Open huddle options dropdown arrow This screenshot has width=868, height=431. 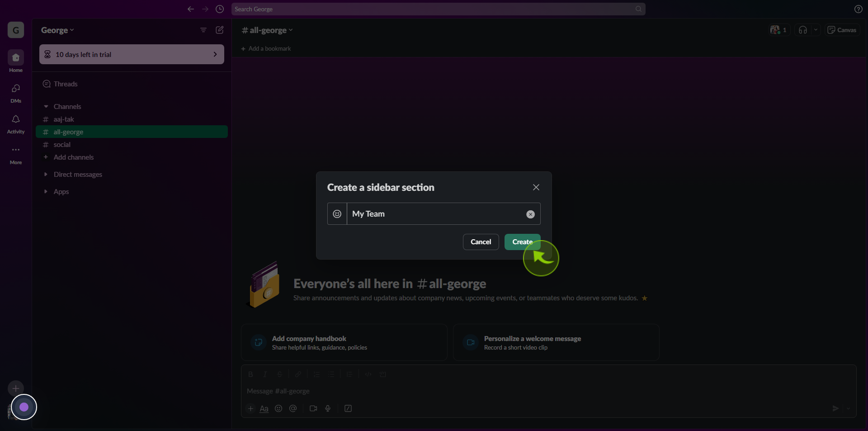(x=816, y=30)
